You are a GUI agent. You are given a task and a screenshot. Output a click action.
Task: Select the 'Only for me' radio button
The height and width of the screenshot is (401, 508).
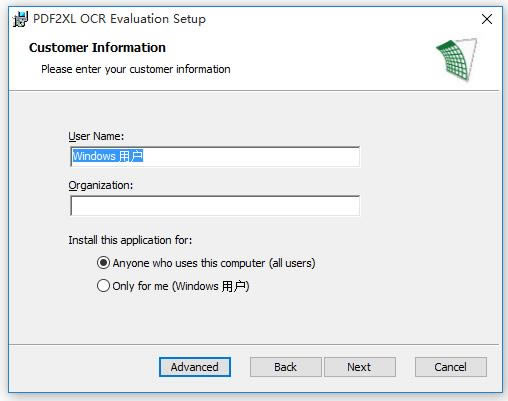point(103,286)
